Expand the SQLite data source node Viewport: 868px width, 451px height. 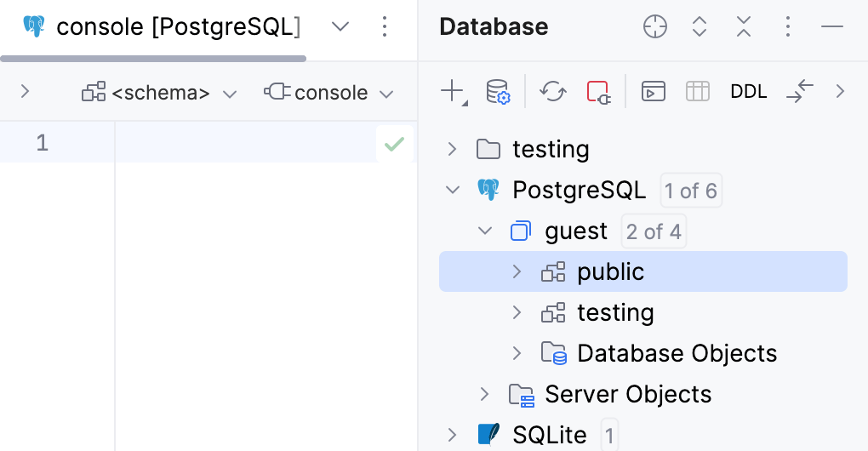tap(452, 435)
